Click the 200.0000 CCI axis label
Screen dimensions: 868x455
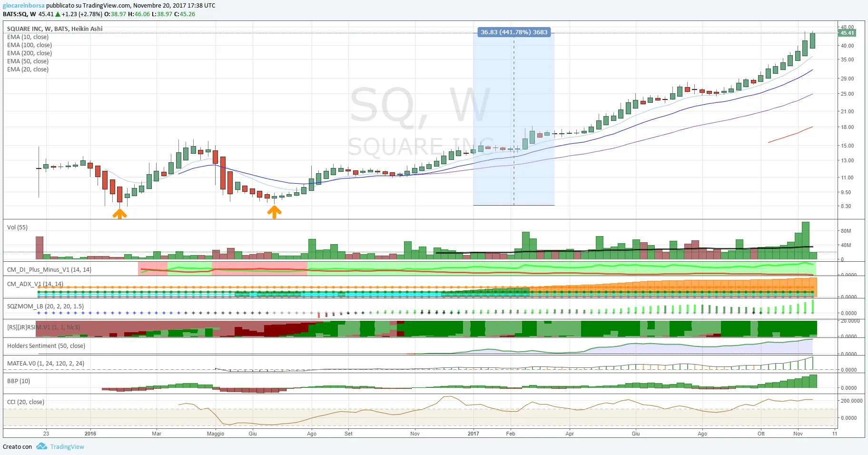[x=851, y=401]
